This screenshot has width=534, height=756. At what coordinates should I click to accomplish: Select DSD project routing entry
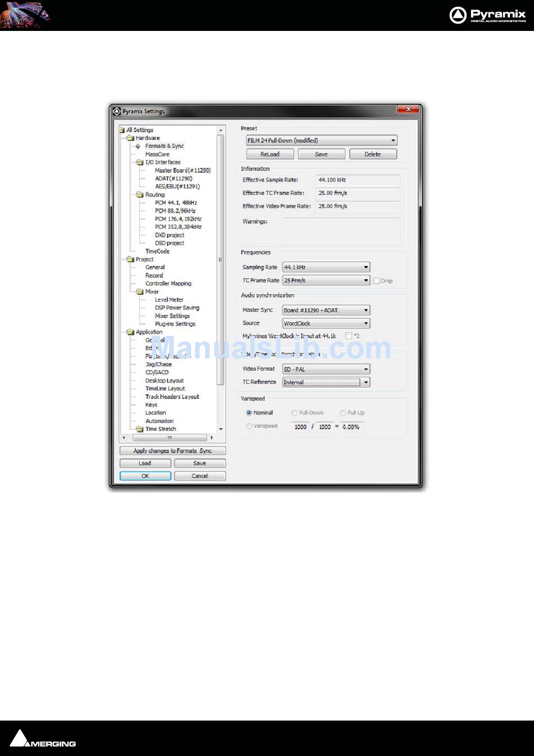pos(170,243)
